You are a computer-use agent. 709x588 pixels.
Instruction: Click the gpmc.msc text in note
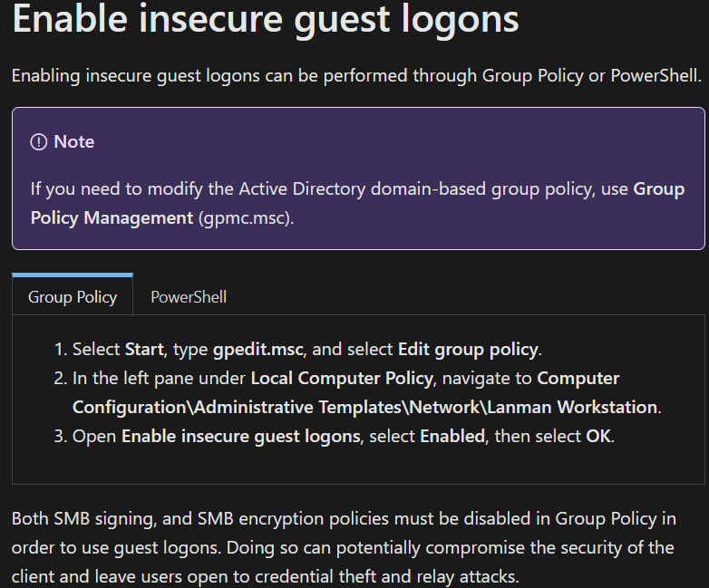[244, 217]
